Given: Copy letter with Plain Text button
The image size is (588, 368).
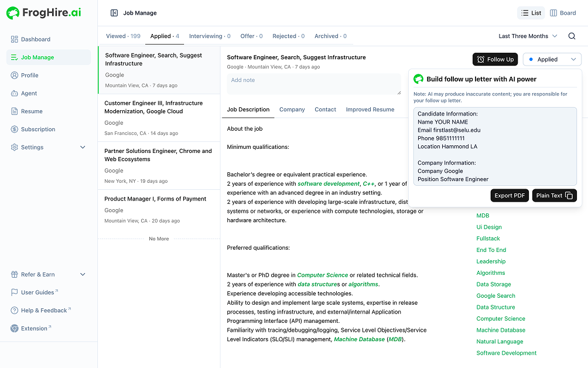Looking at the screenshot, I should [554, 196].
